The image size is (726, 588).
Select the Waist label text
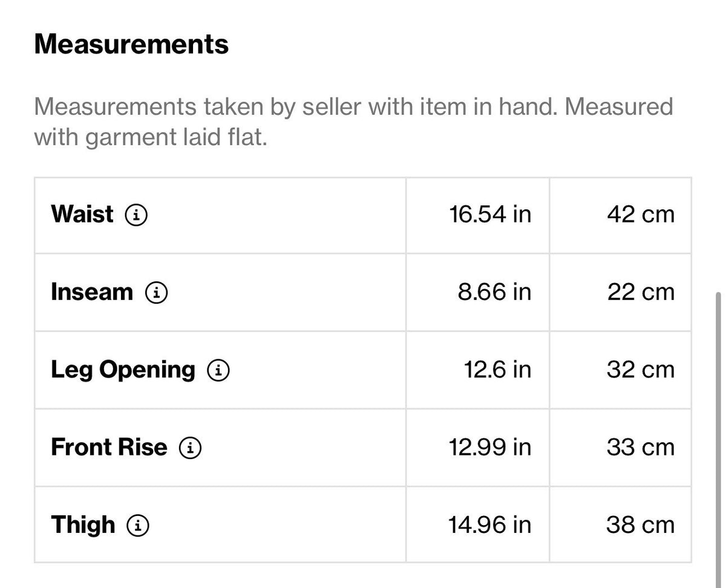[82, 214]
